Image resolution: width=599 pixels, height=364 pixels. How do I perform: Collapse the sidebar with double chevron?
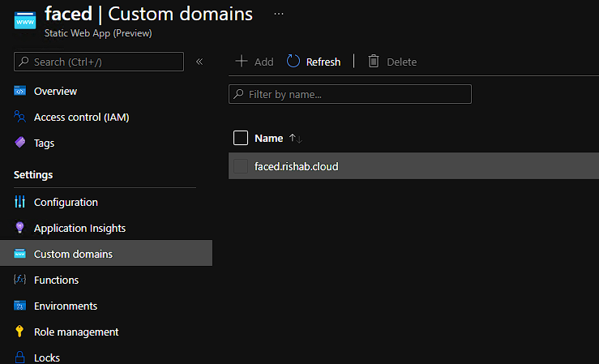click(199, 62)
